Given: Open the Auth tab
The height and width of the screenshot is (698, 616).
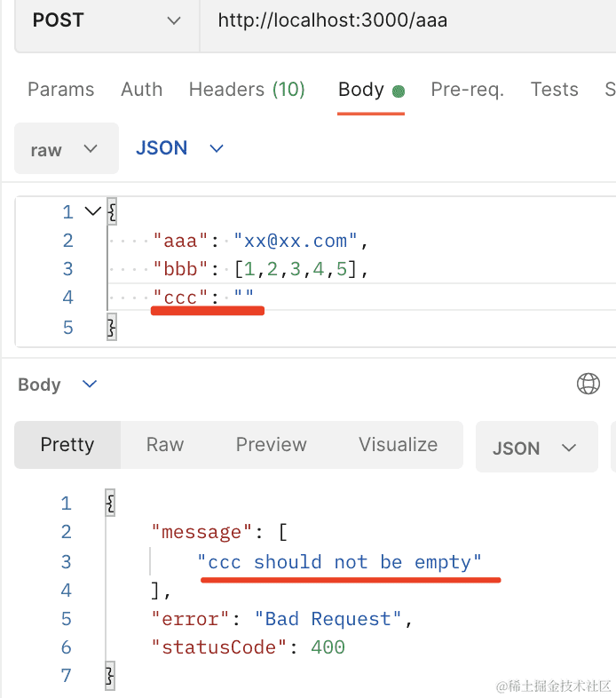Looking at the screenshot, I should click(142, 90).
